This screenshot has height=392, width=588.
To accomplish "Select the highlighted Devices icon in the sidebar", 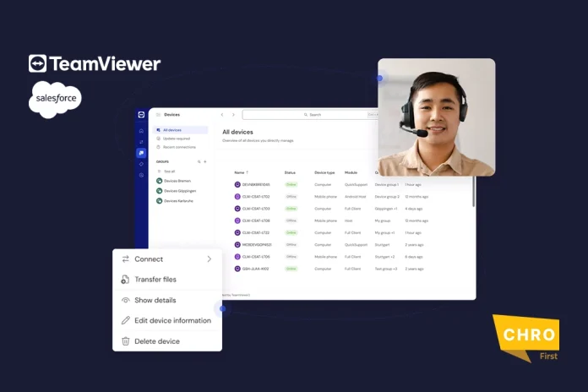I will [141, 153].
